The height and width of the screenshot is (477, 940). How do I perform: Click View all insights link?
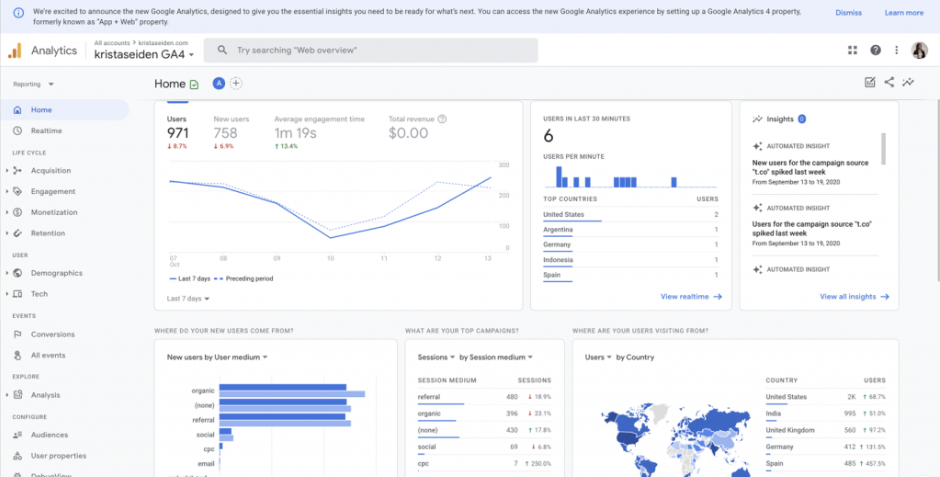pyautogui.click(x=854, y=297)
